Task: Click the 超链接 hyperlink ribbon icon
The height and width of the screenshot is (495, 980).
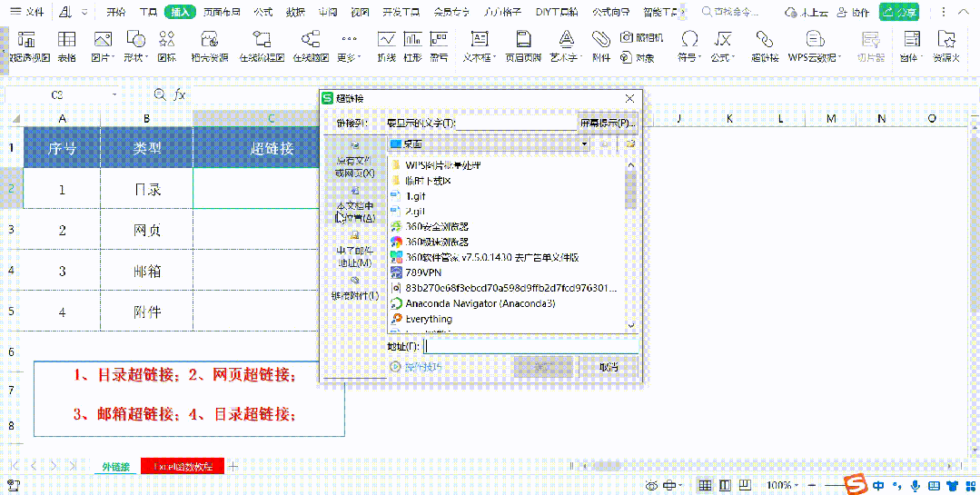Action: [765, 40]
